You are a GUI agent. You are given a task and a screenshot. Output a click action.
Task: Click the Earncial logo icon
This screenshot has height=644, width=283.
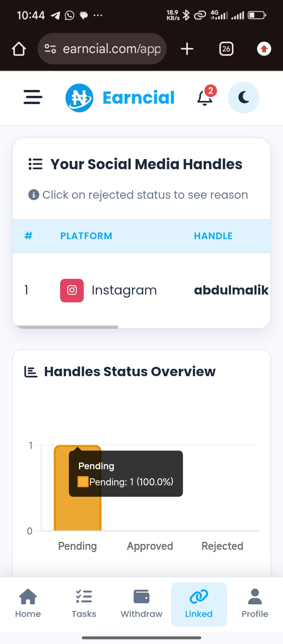(x=79, y=98)
